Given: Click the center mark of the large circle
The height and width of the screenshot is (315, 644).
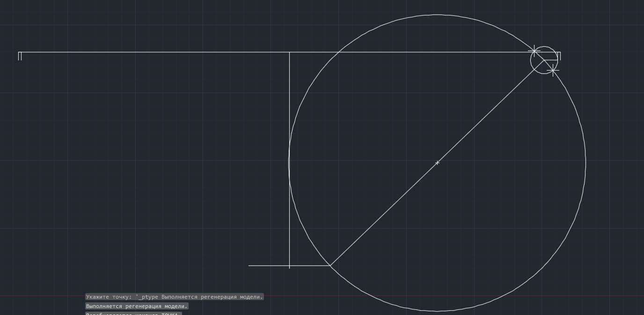Looking at the screenshot, I should point(437,163).
